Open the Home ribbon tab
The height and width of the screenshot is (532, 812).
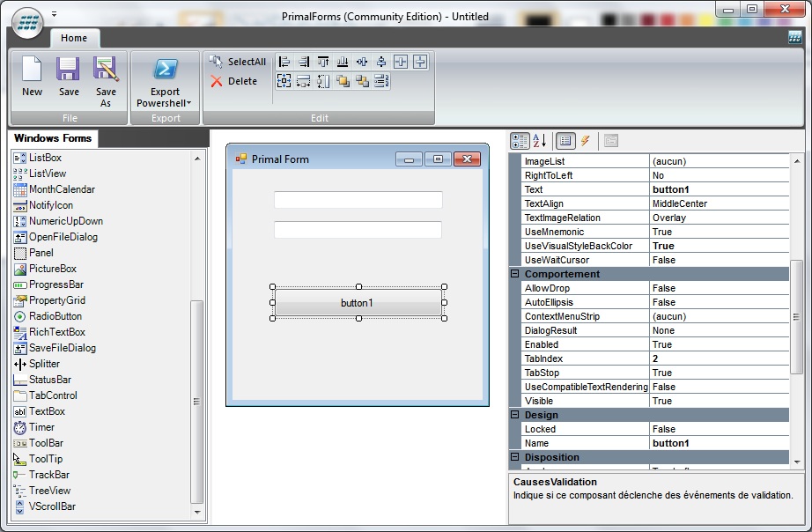[74, 38]
